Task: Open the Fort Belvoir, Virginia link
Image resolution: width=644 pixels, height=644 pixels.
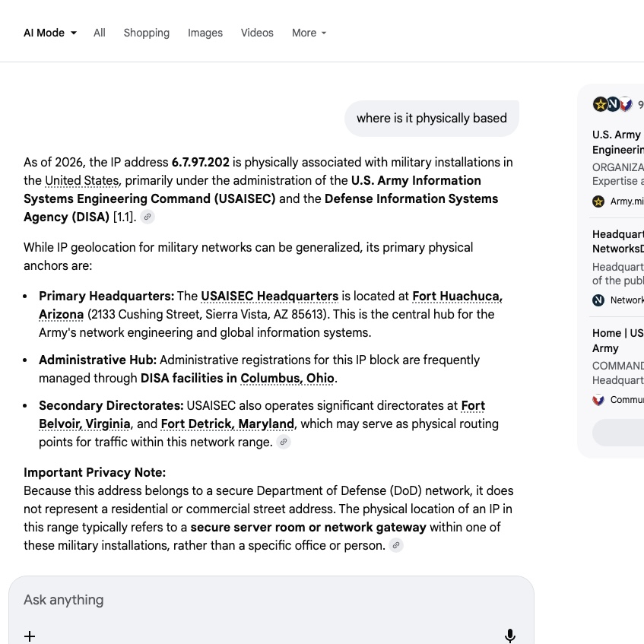Action: point(84,424)
